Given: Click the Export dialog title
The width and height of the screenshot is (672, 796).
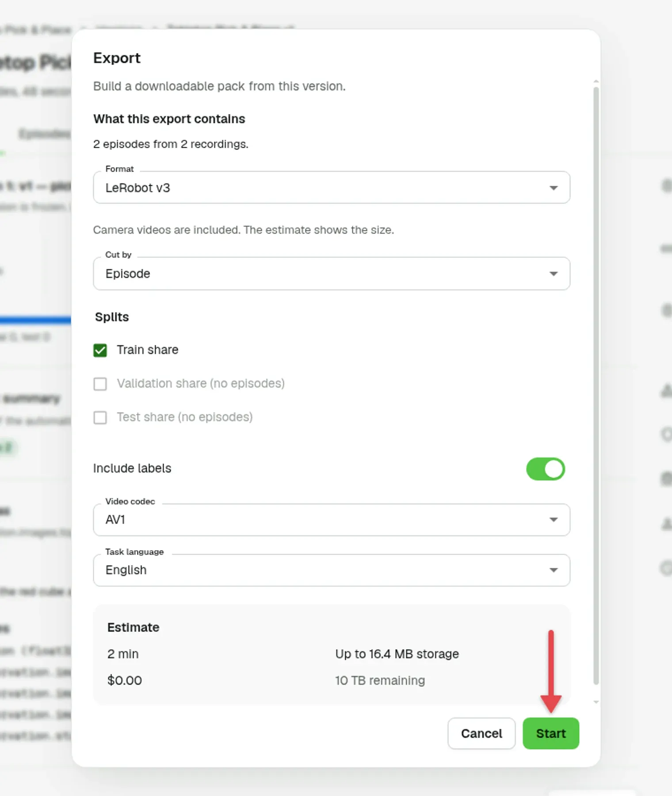Looking at the screenshot, I should click(x=117, y=58).
